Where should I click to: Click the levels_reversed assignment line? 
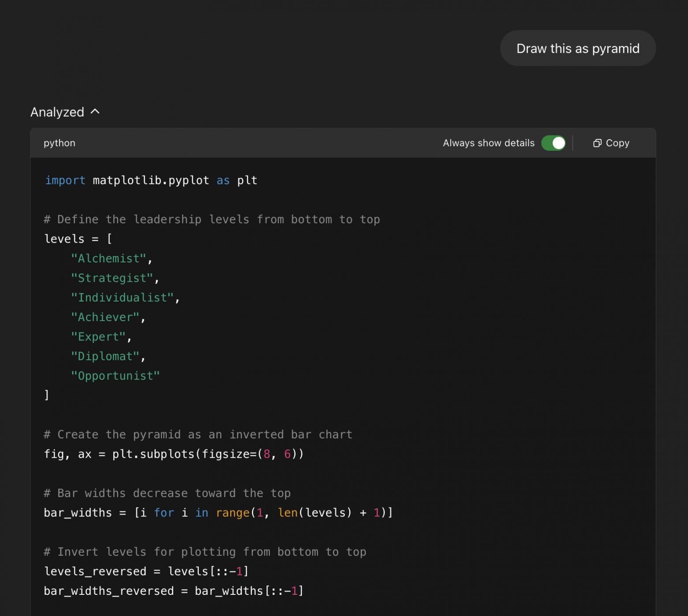click(x=146, y=571)
